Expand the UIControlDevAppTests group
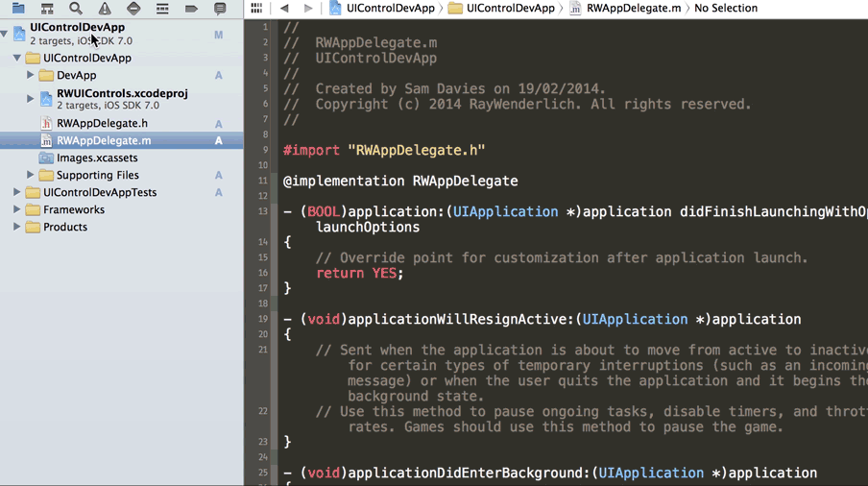Image resolution: width=868 pixels, height=486 pixels. (x=17, y=192)
